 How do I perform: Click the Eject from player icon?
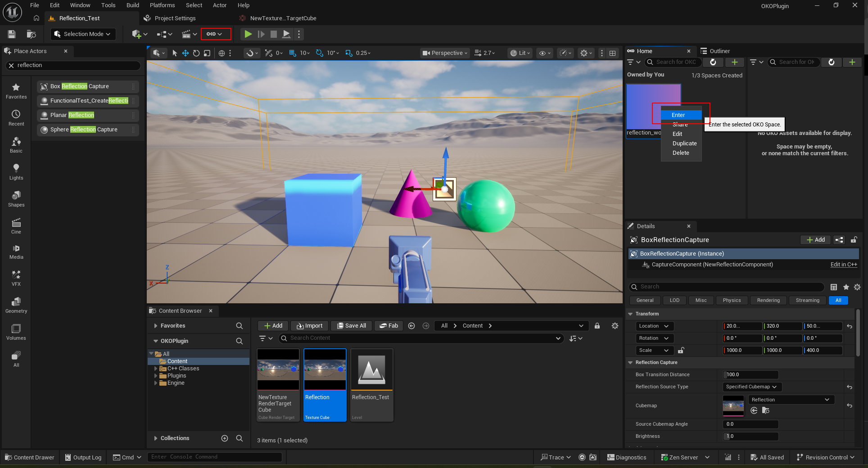[286, 34]
